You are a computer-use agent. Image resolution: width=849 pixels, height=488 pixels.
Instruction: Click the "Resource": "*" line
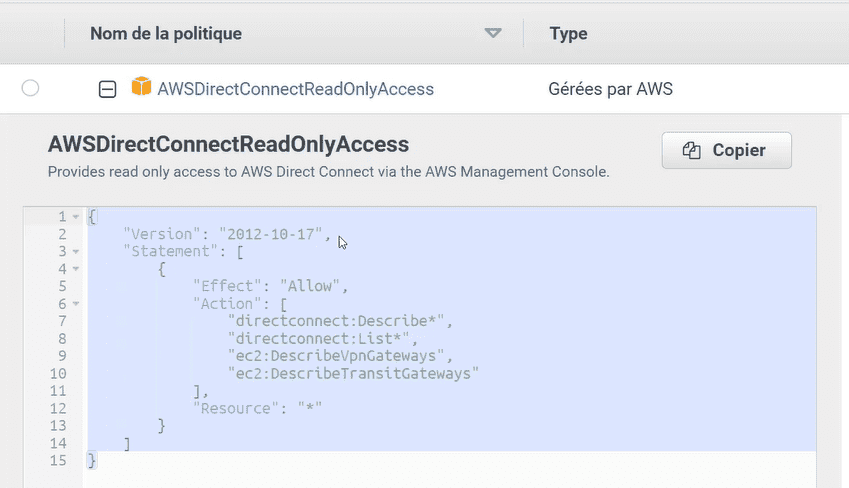coord(257,408)
